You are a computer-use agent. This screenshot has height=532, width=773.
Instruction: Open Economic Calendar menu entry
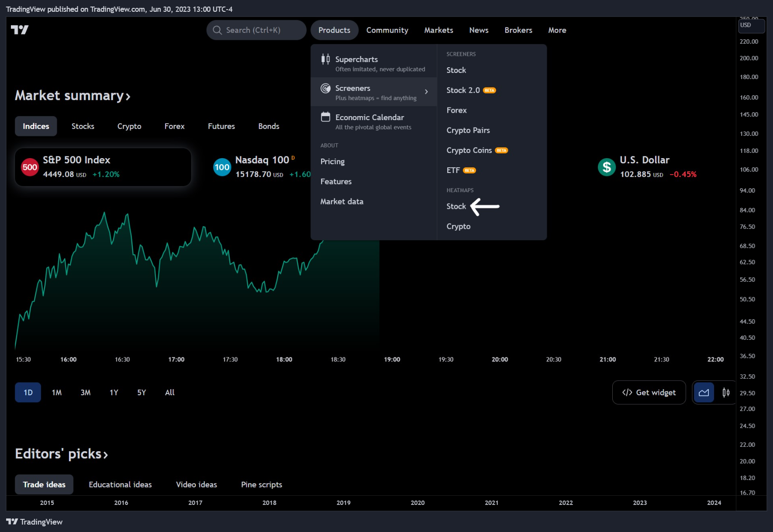click(374, 121)
